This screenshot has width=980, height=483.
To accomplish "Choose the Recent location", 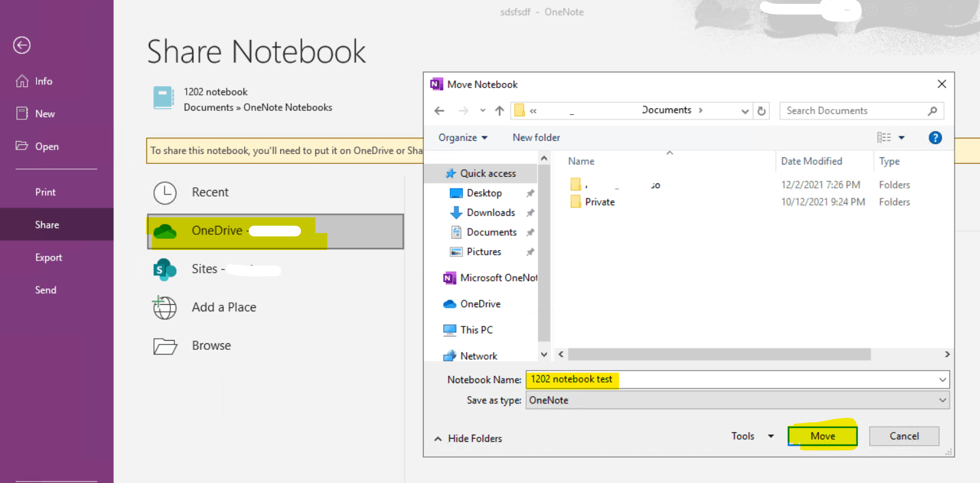I will click(x=210, y=193).
